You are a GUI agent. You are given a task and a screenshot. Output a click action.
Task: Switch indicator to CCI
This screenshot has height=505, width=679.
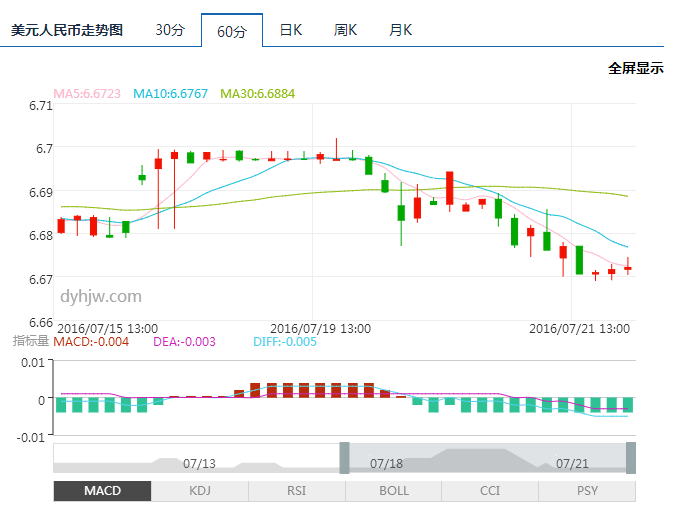coord(490,491)
